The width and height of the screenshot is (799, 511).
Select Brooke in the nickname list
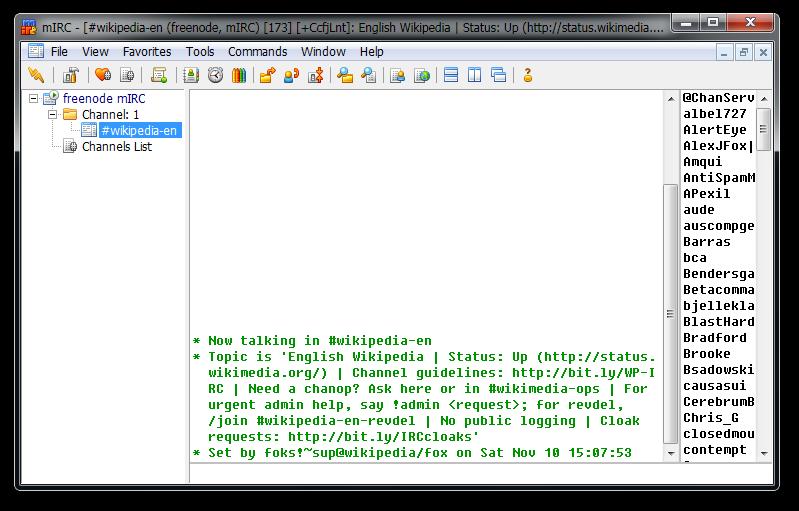[706, 354]
